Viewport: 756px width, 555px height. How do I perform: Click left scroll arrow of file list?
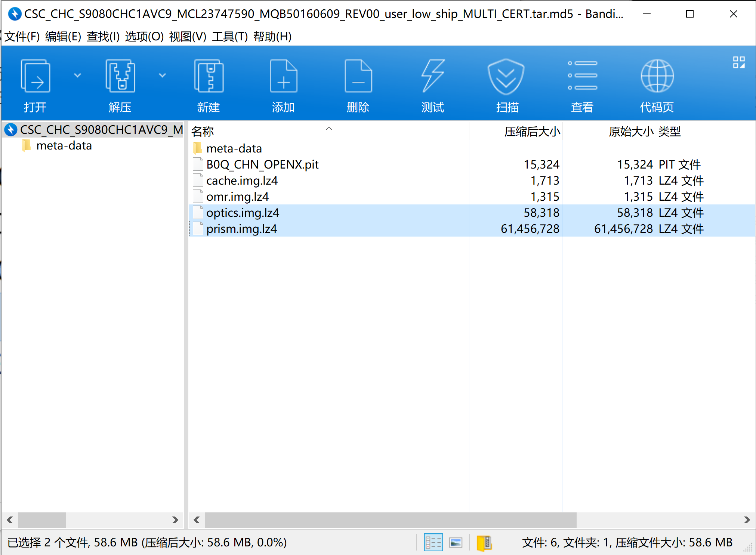(197, 520)
